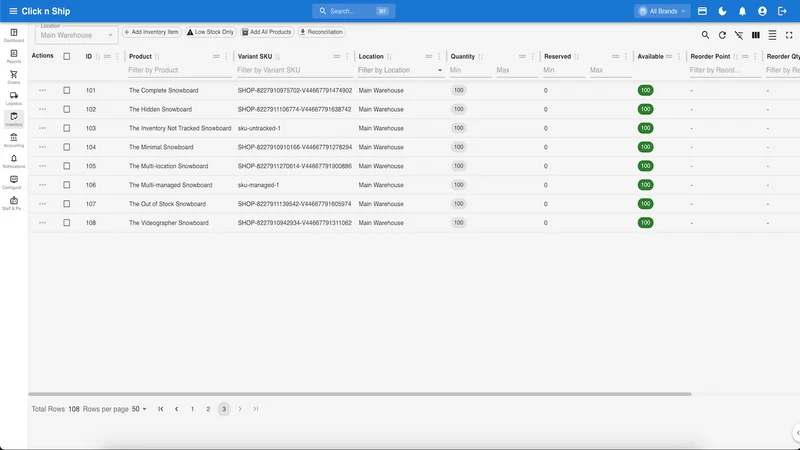The height and width of the screenshot is (450, 800).
Task: Click the Click n Ship logo
Action: click(46, 11)
